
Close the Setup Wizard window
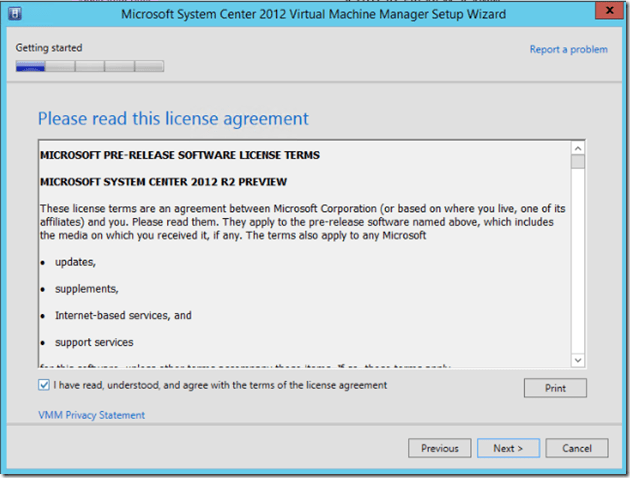coord(603,14)
